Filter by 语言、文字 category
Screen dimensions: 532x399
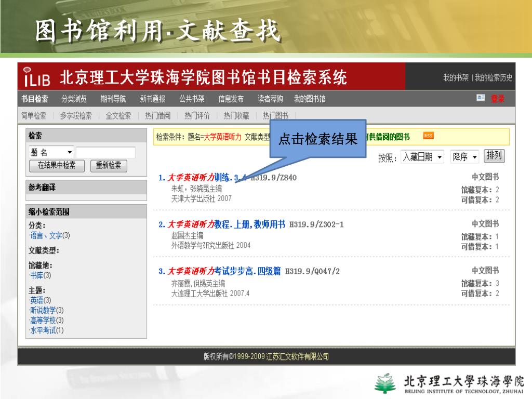[x=46, y=235]
